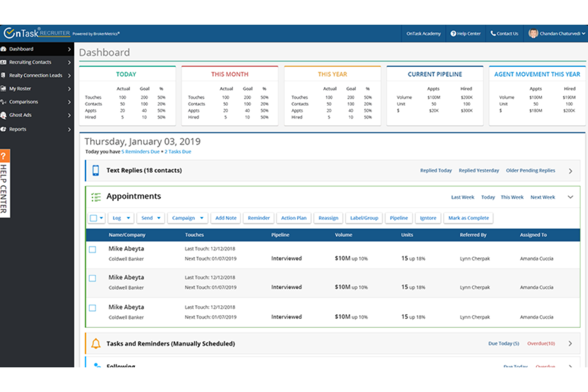Open the Log dropdown
588x392 pixels.
pos(121,218)
